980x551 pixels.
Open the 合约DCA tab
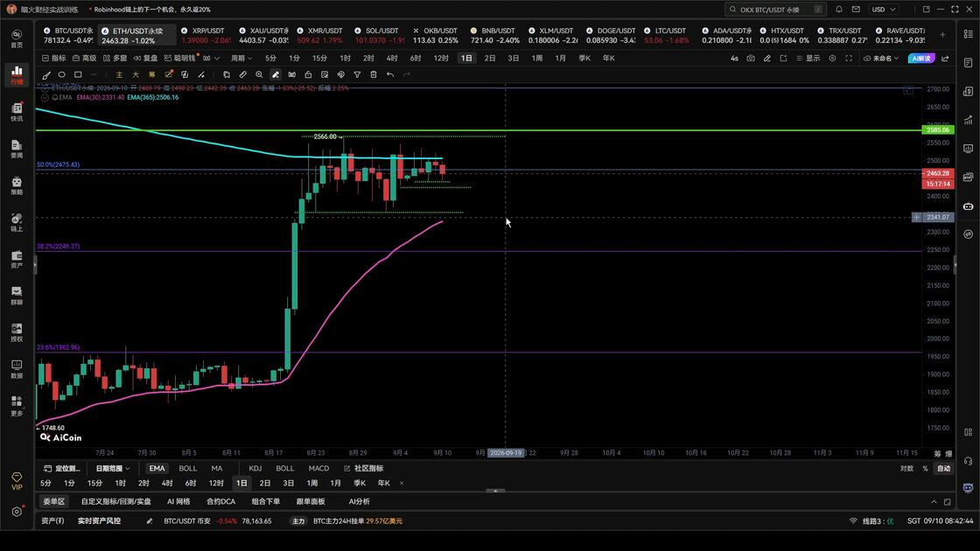[x=221, y=502]
